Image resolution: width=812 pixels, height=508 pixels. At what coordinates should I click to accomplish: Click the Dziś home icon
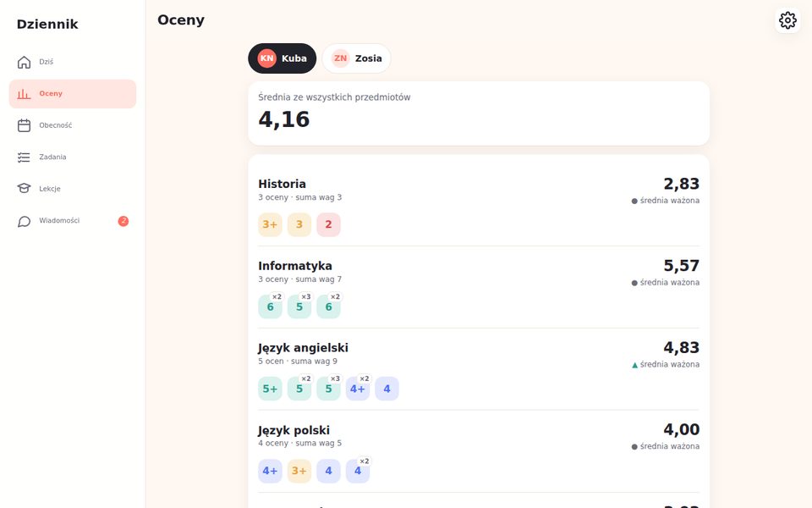click(24, 62)
